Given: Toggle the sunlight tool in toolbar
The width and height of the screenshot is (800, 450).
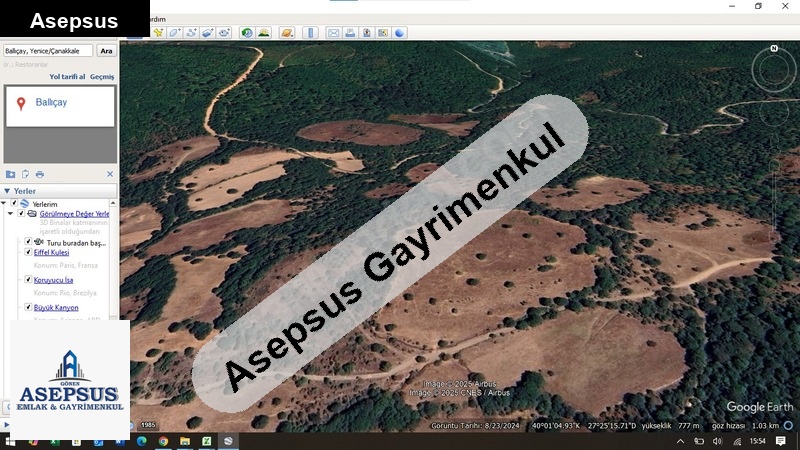Looking at the screenshot, I should tap(264, 33).
